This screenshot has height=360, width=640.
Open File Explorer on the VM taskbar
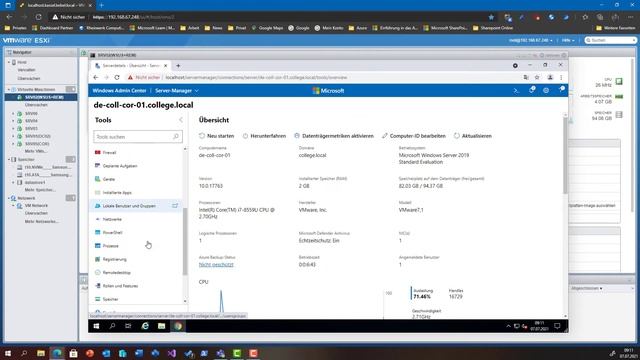pyautogui.click(x=161, y=326)
